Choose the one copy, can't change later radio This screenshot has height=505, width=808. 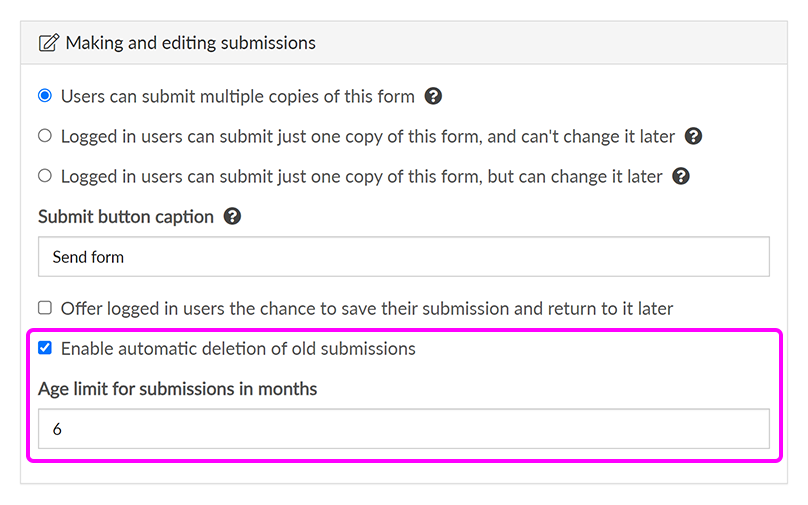coord(45,136)
